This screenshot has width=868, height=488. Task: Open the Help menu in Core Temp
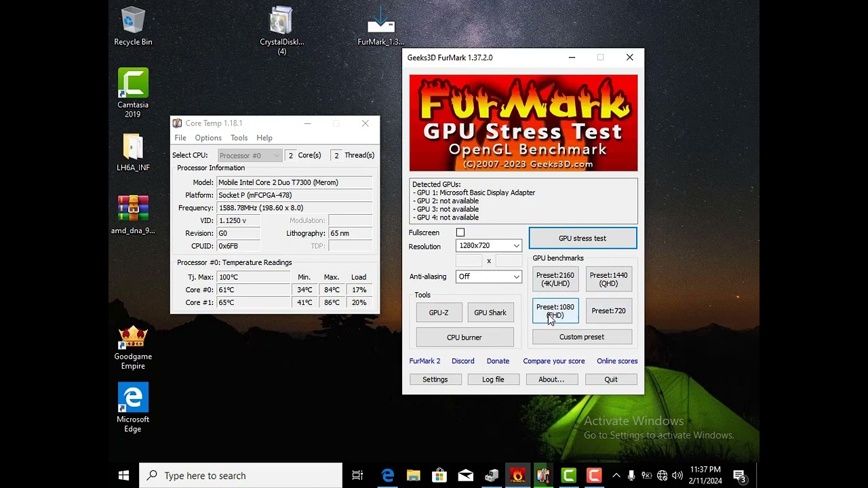tap(264, 138)
